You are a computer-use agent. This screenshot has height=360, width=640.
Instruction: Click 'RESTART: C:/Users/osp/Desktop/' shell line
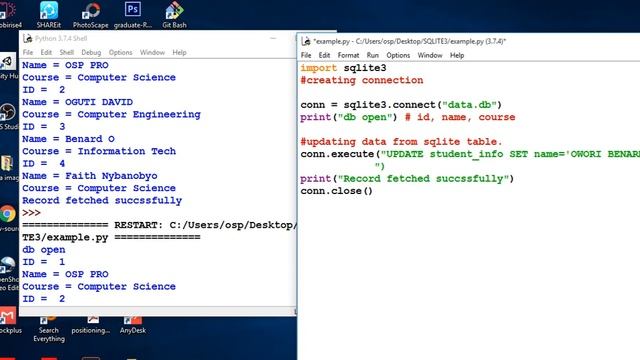coord(205,225)
